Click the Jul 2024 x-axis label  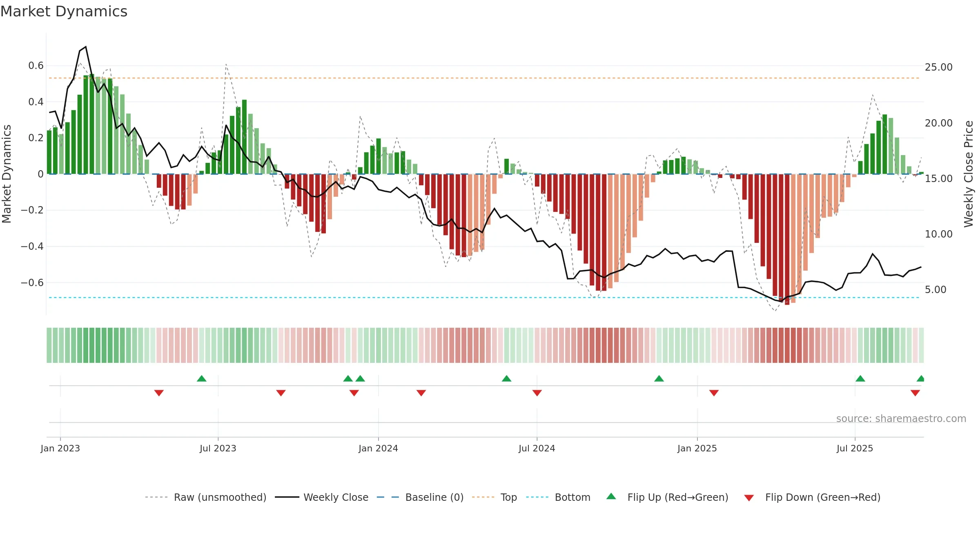pos(537,448)
